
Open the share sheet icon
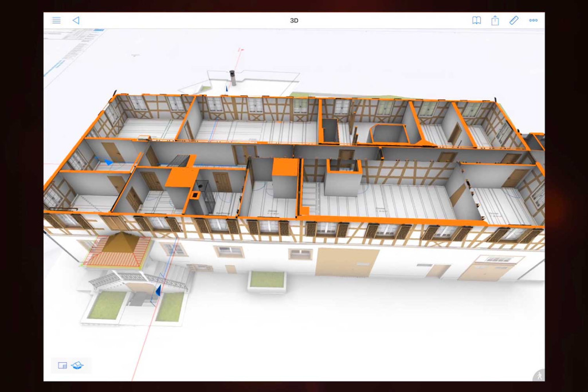(x=495, y=20)
